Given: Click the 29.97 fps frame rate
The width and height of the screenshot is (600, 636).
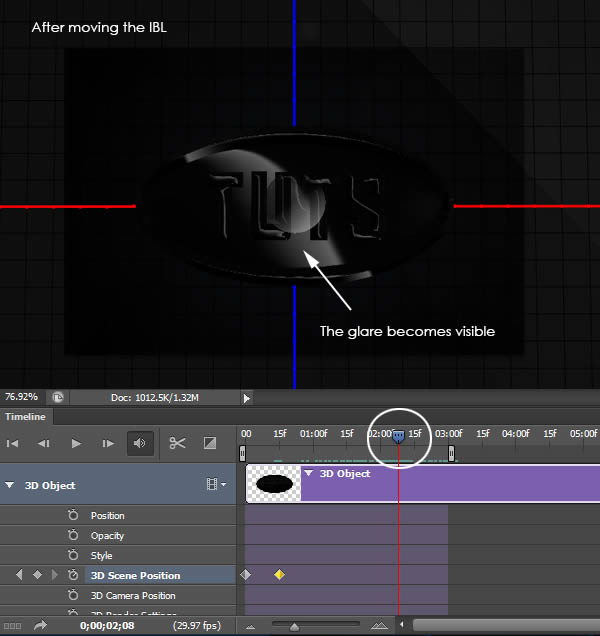Looking at the screenshot, I should [x=197, y=625].
